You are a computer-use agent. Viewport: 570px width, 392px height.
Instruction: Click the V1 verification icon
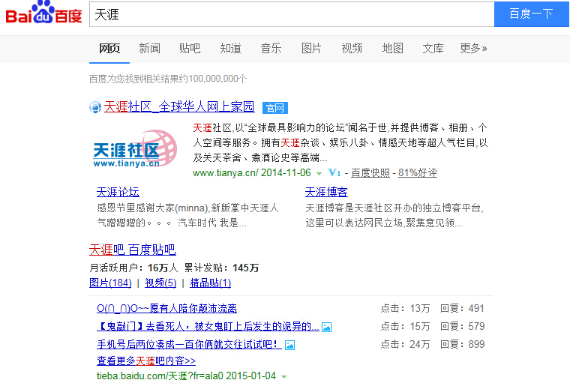[x=334, y=172]
